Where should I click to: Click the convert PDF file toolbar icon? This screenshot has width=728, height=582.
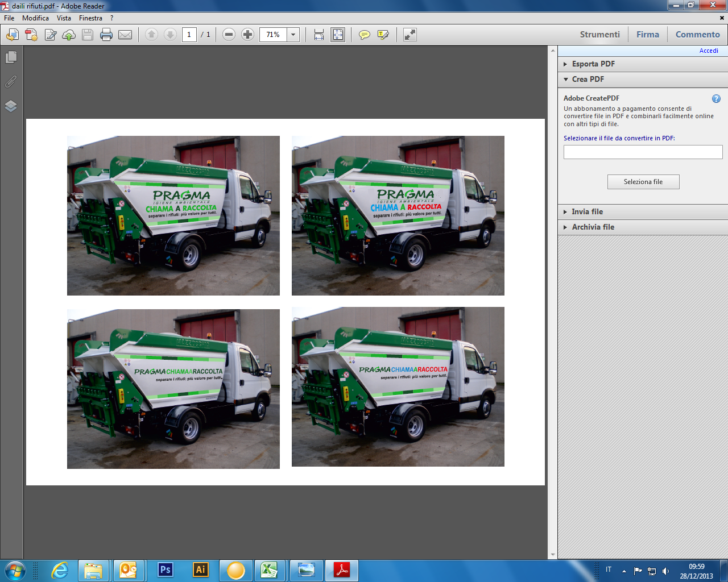point(31,35)
